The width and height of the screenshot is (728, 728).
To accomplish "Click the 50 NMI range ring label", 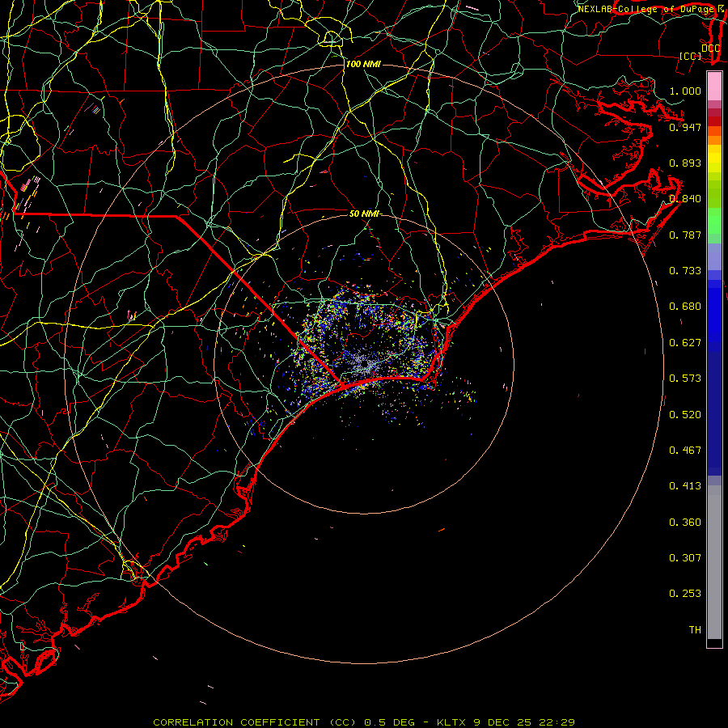I will (x=365, y=214).
